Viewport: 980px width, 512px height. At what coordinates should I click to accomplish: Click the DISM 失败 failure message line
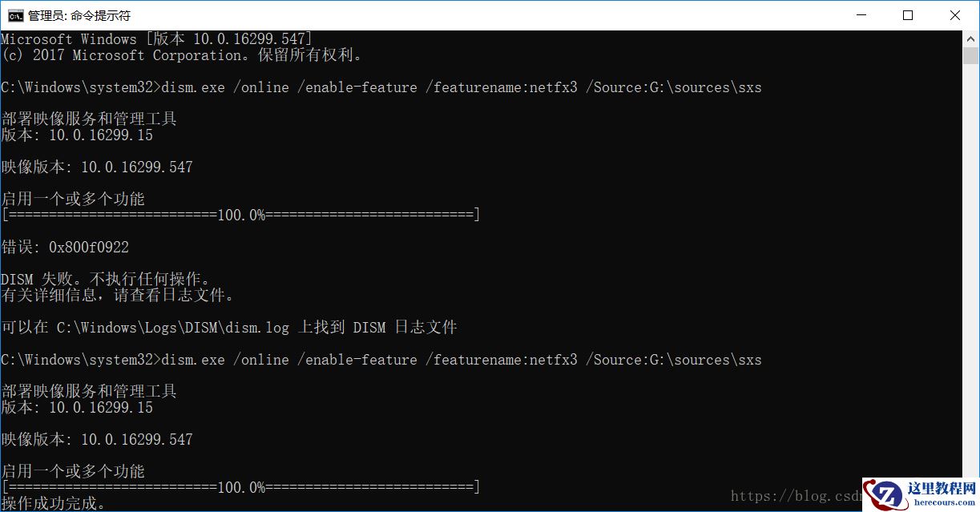tap(105, 279)
